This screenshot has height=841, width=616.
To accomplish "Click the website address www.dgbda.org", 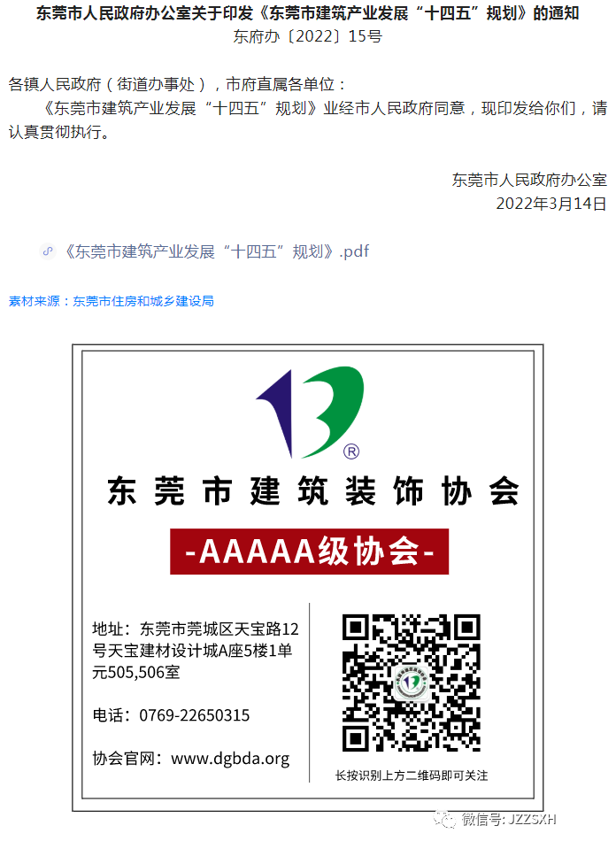I will [x=230, y=759].
